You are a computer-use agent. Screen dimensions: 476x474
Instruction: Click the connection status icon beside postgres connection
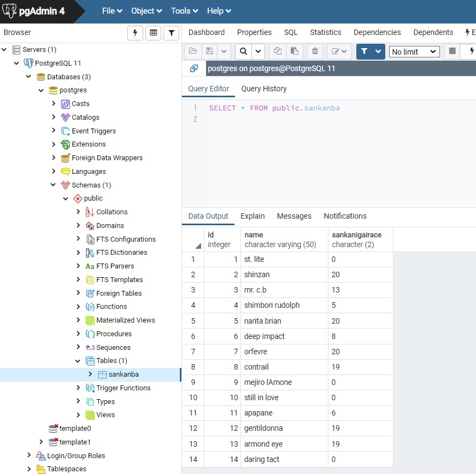tap(194, 68)
